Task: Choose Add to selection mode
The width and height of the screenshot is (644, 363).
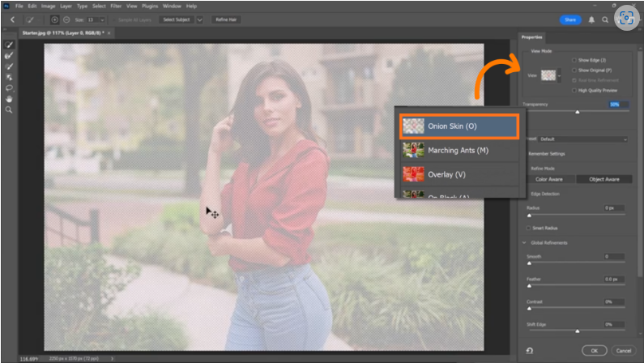Action: tap(54, 19)
